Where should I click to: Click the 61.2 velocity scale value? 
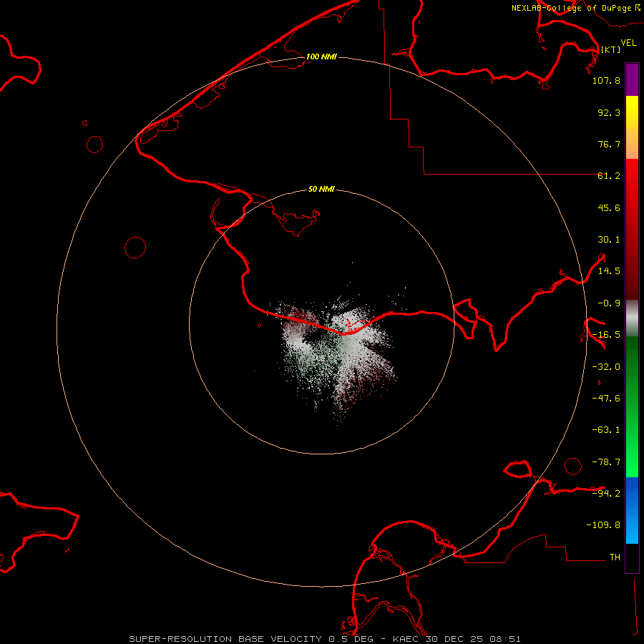609,176
